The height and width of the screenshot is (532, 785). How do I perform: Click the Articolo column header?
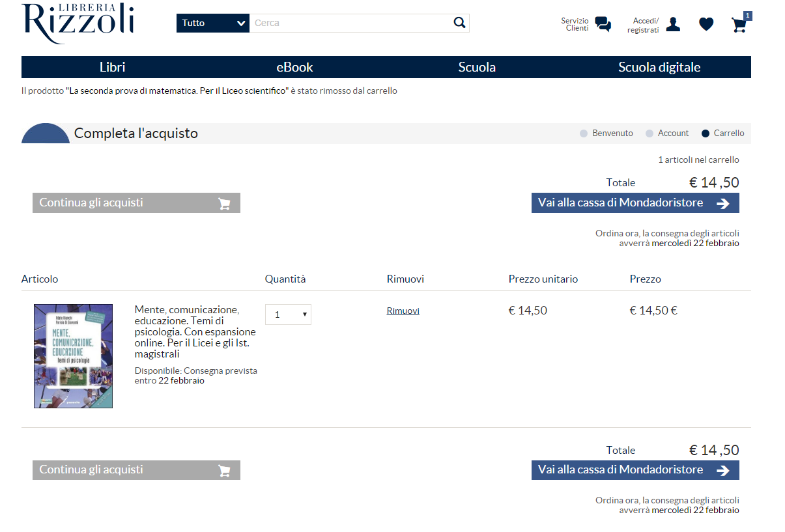(40, 279)
